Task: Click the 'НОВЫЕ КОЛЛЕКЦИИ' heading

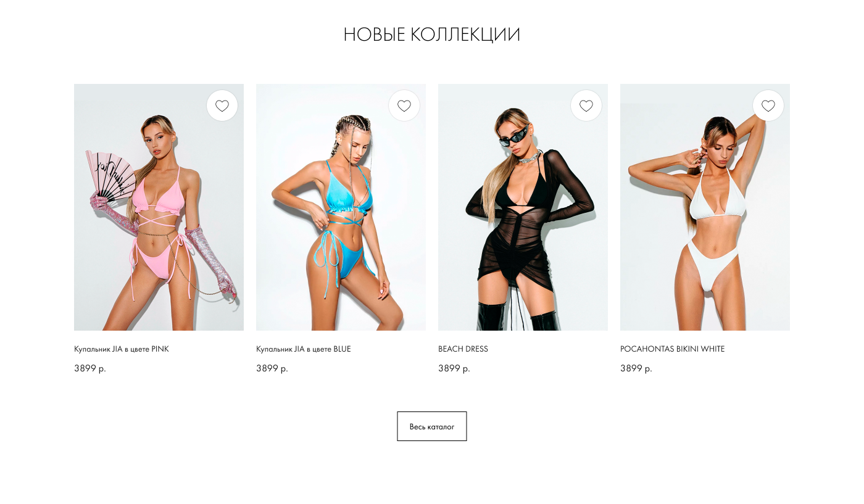Action: click(x=432, y=35)
